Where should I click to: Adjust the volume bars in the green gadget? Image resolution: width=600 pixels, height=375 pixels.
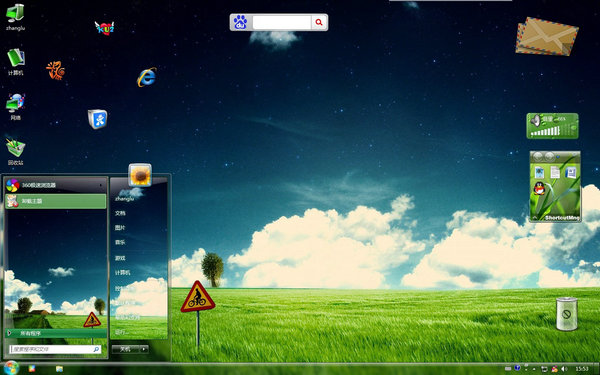545,132
